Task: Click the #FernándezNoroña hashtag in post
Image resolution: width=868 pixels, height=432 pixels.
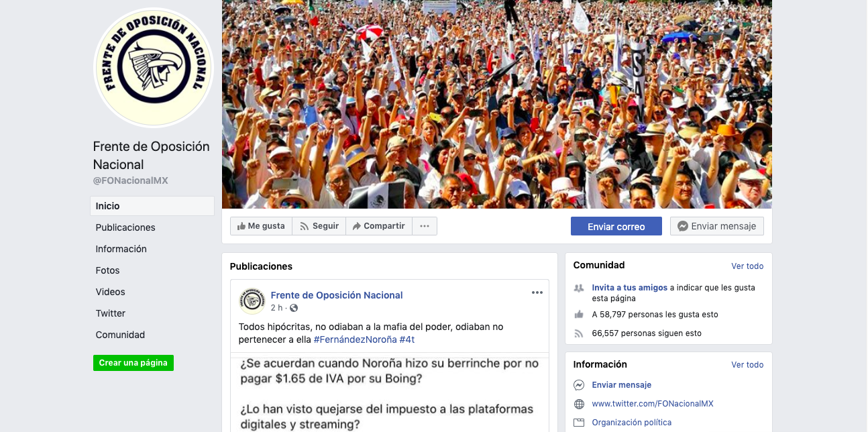Action: 356,339
